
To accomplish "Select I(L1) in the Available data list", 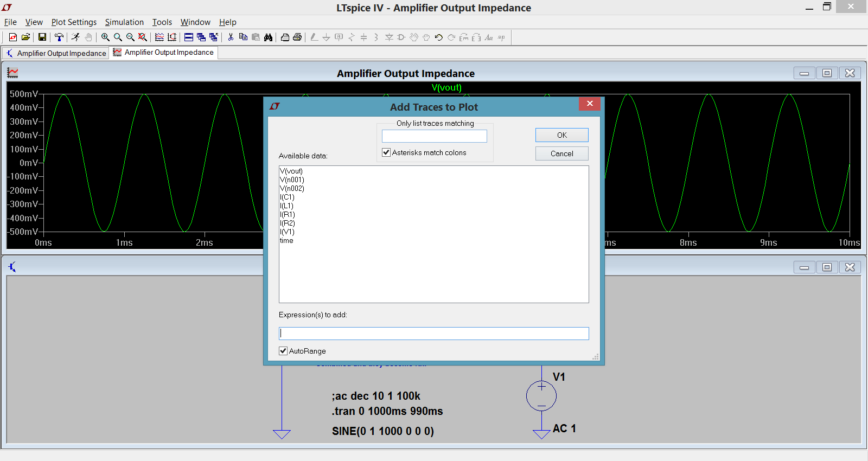I will pyautogui.click(x=286, y=206).
